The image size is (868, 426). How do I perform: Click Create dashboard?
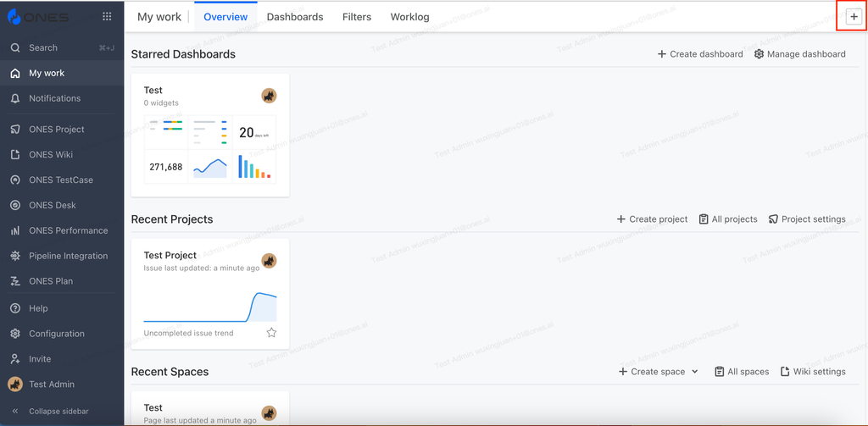click(x=700, y=54)
